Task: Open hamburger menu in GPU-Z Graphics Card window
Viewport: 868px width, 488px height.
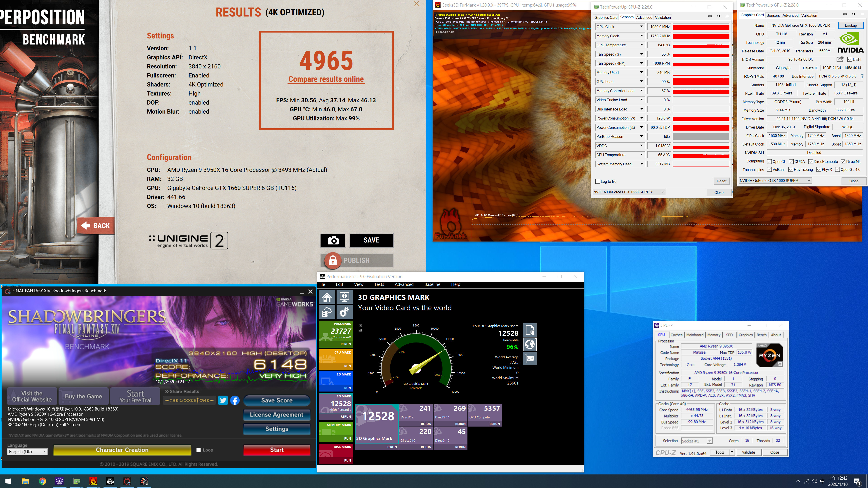Action: point(862,14)
